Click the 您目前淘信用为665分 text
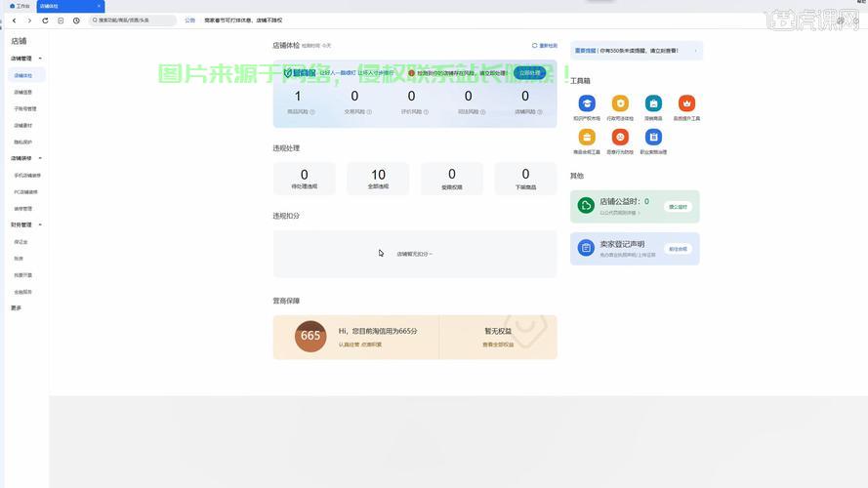The width and height of the screenshot is (868, 488). 378,331
